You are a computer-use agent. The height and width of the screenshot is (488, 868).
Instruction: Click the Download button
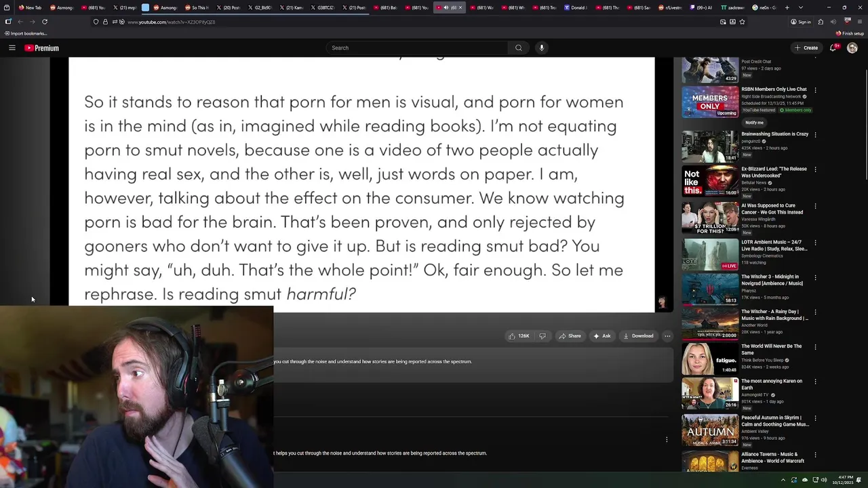tap(638, 336)
